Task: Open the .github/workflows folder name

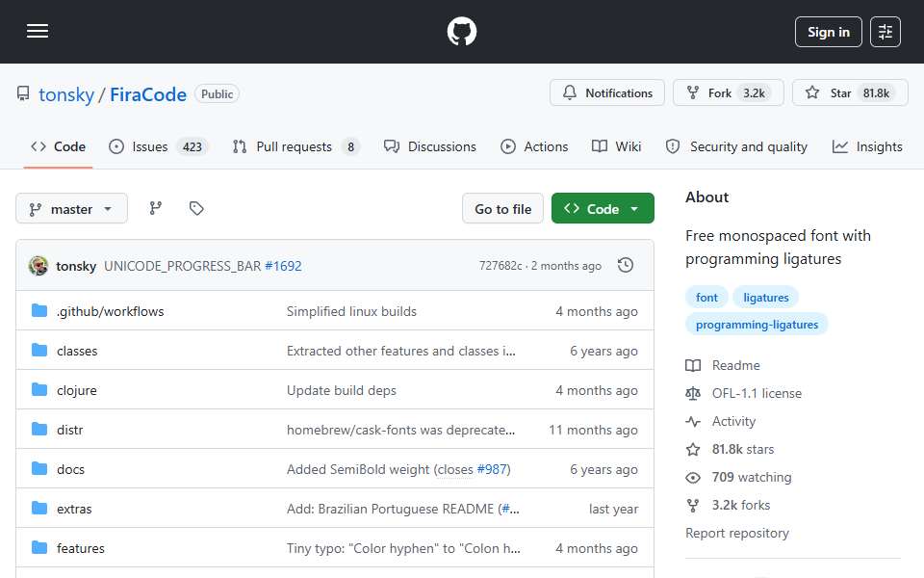Action: [110, 311]
